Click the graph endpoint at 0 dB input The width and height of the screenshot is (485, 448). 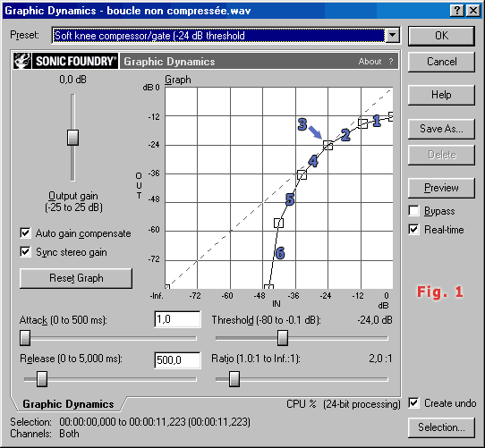point(391,116)
